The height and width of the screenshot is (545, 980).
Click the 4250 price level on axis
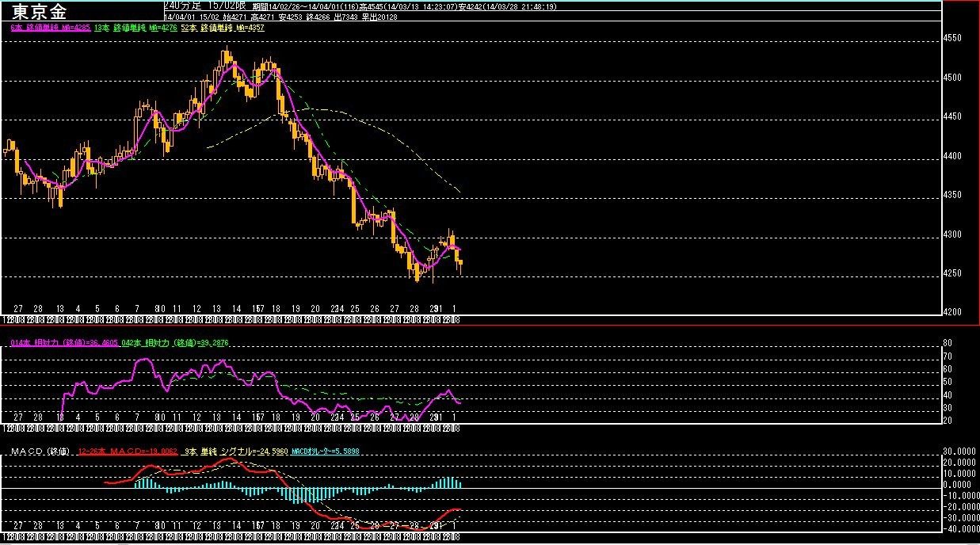click(x=953, y=274)
